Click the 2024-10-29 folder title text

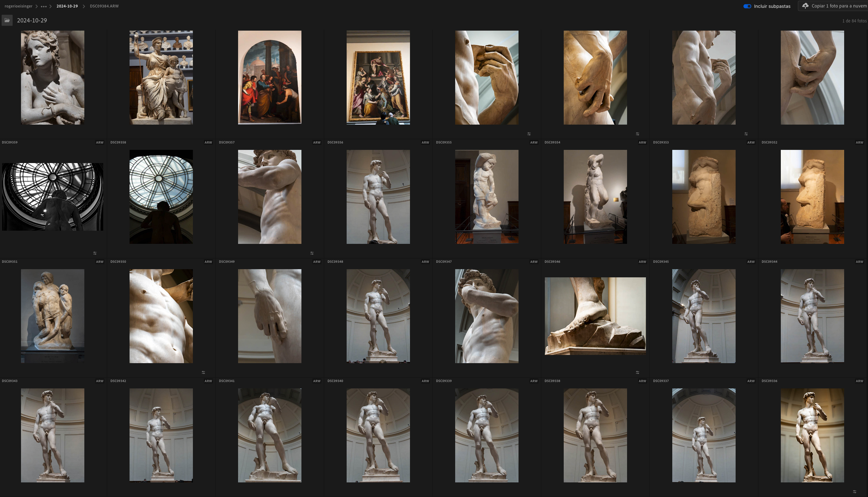tap(32, 20)
